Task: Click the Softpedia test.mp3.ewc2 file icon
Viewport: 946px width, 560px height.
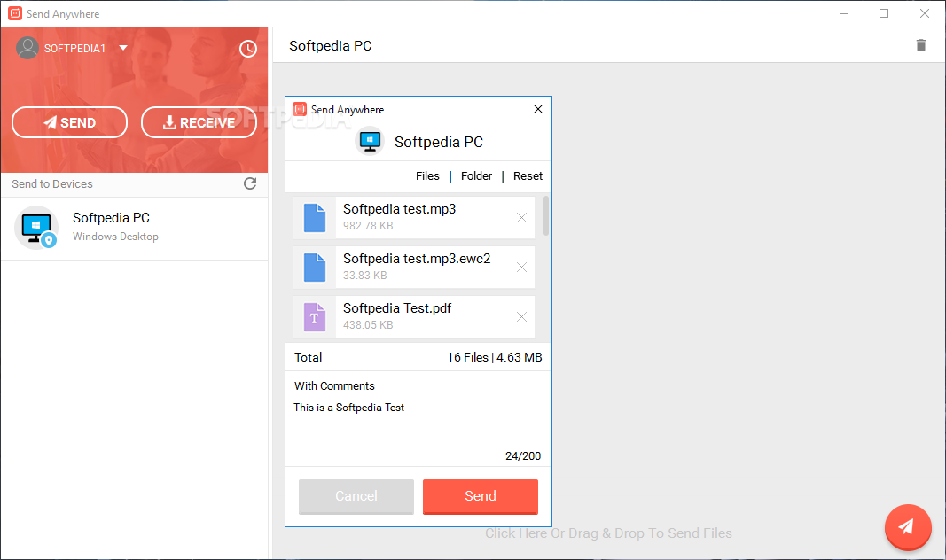Action: pos(315,267)
